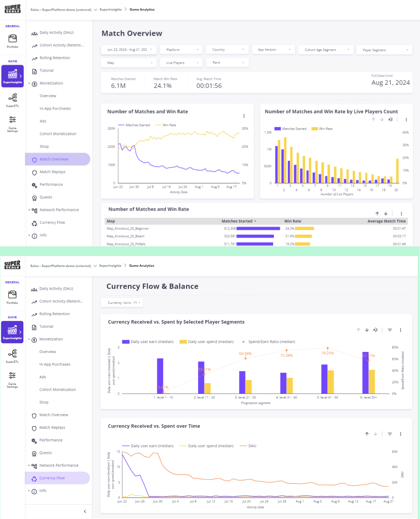Open three-dot menu on Spent over Time chart
Image resolution: width=420 pixels, height=519 pixels.
(x=400, y=434)
